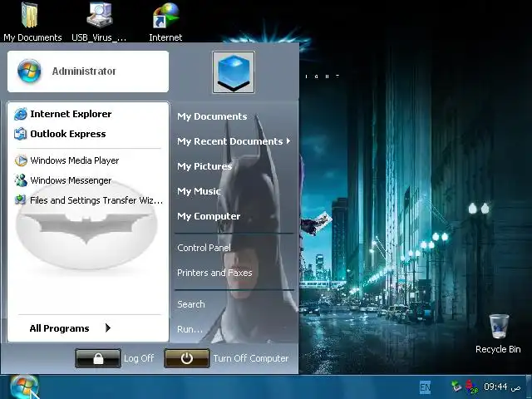Image resolution: width=532 pixels, height=399 pixels.
Task: Click the arrow beside My Recent Documents
Action: [x=288, y=140]
